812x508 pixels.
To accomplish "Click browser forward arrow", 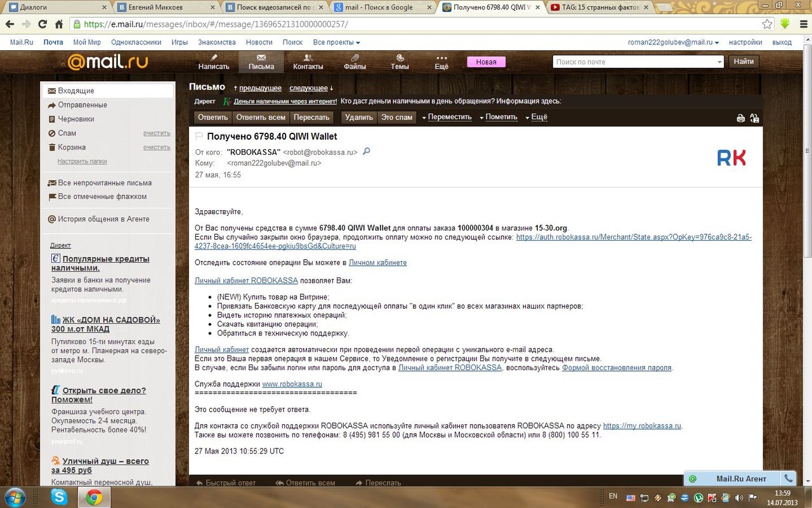I will coord(27,24).
